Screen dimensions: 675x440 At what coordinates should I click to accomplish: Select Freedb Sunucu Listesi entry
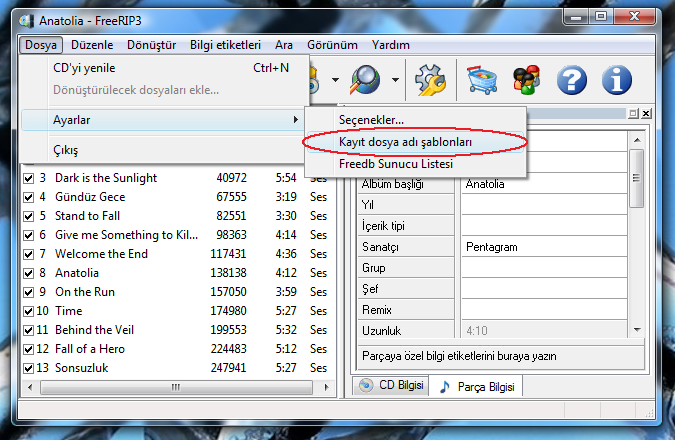coord(416,164)
